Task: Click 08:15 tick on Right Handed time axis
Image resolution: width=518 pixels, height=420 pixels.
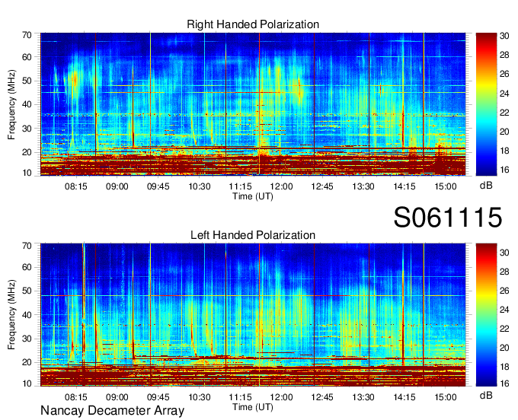Action: [x=76, y=186]
